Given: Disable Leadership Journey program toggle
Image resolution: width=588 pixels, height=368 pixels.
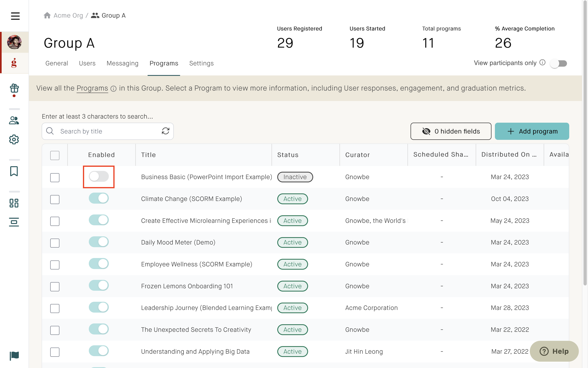Looking at the screenshot, I should [x=99, y=307].
